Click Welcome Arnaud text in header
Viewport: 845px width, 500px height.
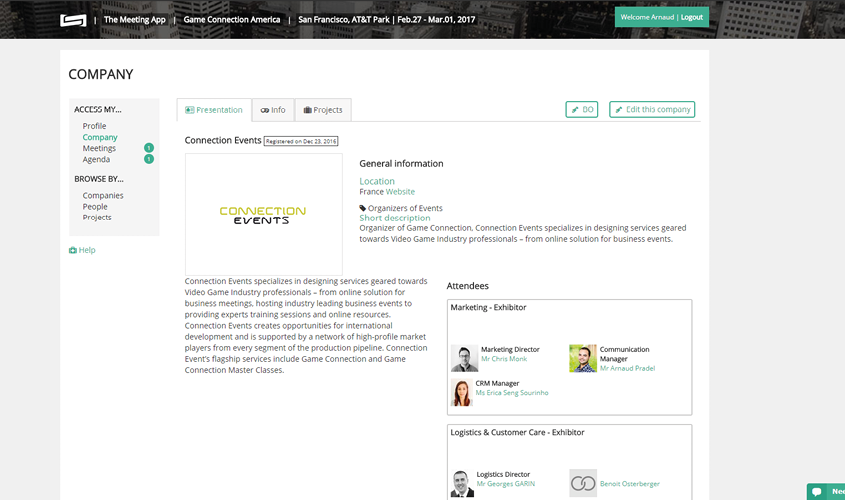(647, 17)
